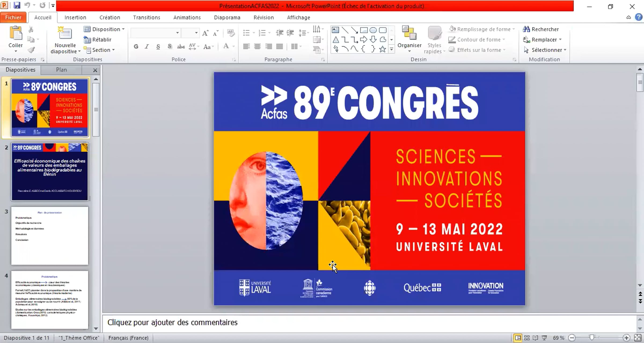Pick the rounded rectangle shape
The height and width of the screenshot is (343, 644).
(383, 30)
